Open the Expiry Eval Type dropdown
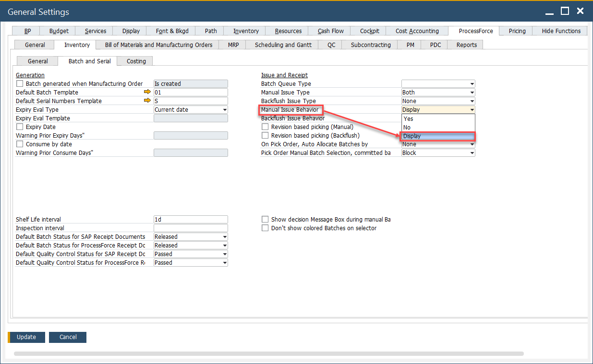593x364 pixels. point(224,109)
